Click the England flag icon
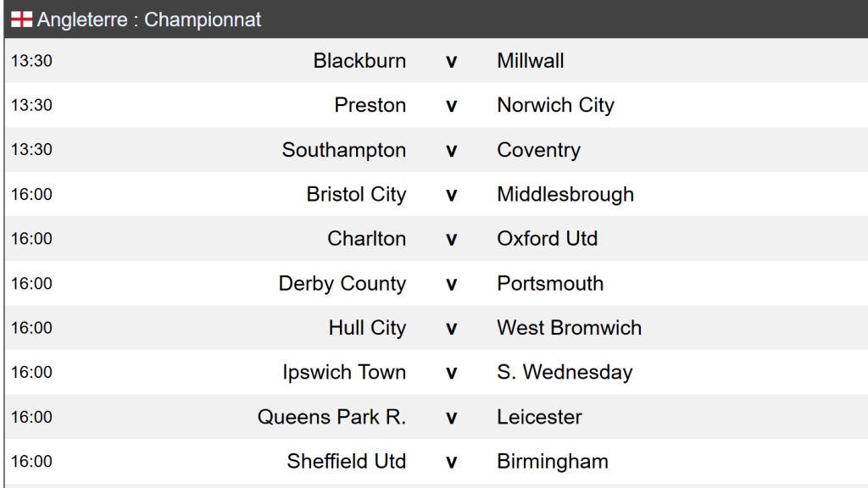Viewport: 868px width, 488px height. click(x=21, y=19)
